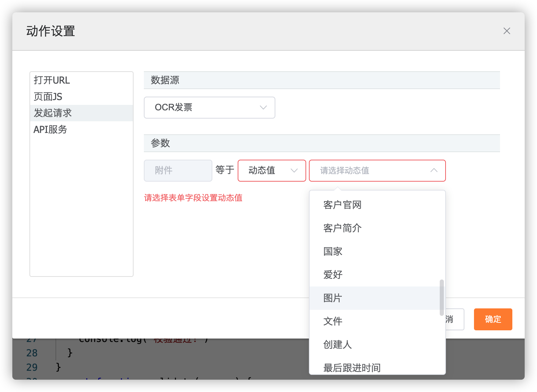Select 打开URL action type
Image resolution: width=537 pixels, height=392 pixels.
point(52,80)
